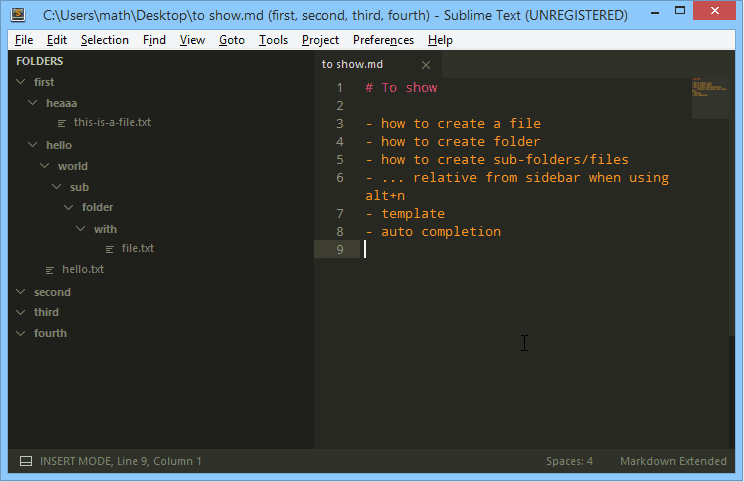Toggle the side bar panel icon in status bar
This screenshot has height=482, width=744.
point(26,461)
